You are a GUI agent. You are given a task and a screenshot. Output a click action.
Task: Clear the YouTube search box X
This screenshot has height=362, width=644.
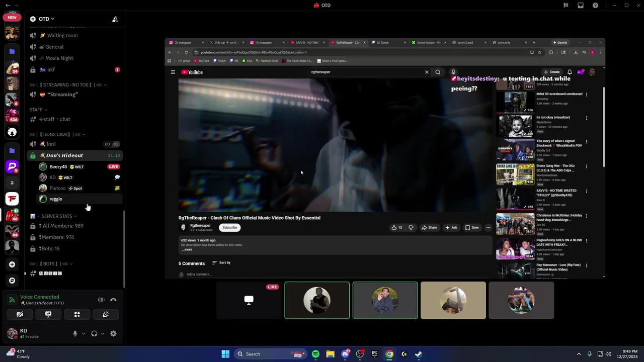[x=427, y=72]
